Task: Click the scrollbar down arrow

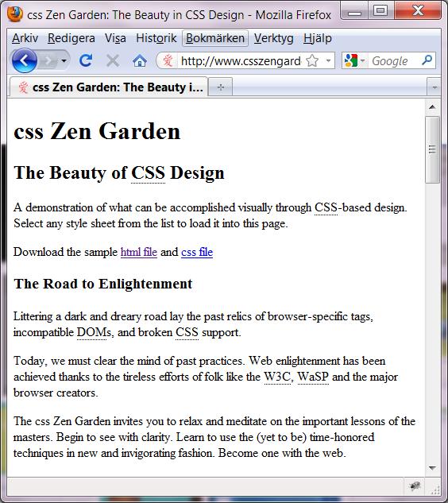Action: coord(432,468)
